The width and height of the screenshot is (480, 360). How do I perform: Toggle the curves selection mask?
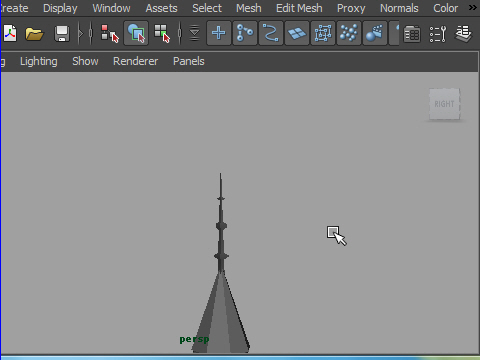tap(271, 33)
